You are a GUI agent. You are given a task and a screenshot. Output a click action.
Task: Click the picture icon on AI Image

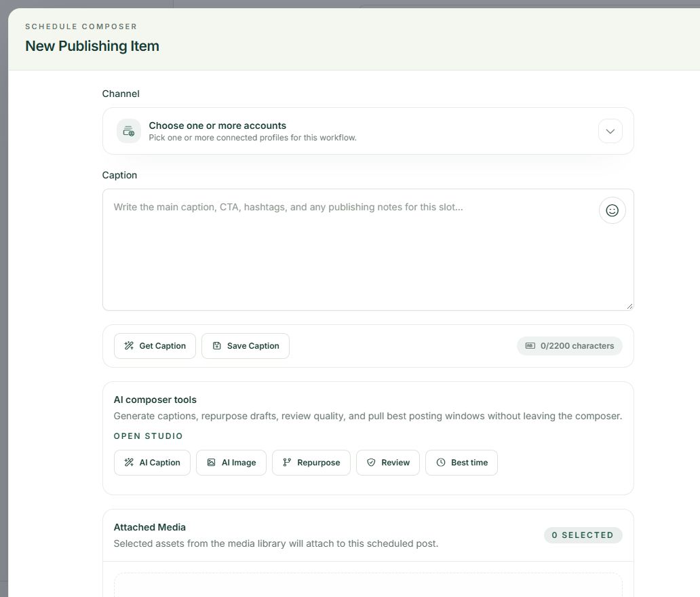tap(211, 463)
